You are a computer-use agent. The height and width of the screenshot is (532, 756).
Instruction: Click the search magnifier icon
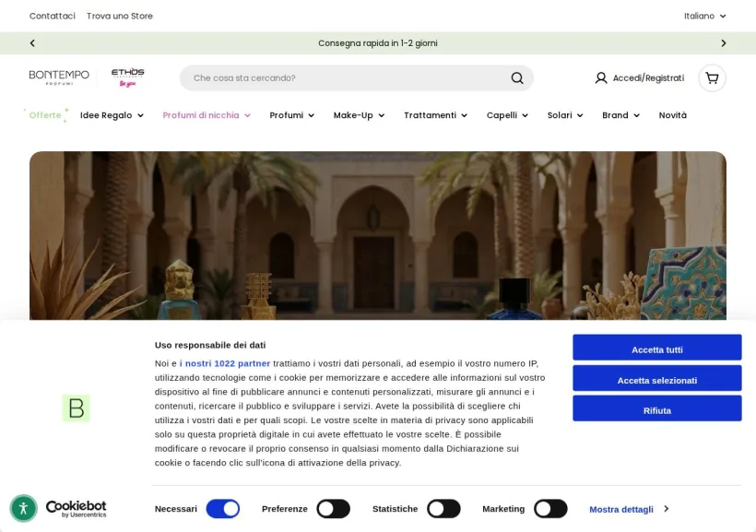[x=517, y=78]
